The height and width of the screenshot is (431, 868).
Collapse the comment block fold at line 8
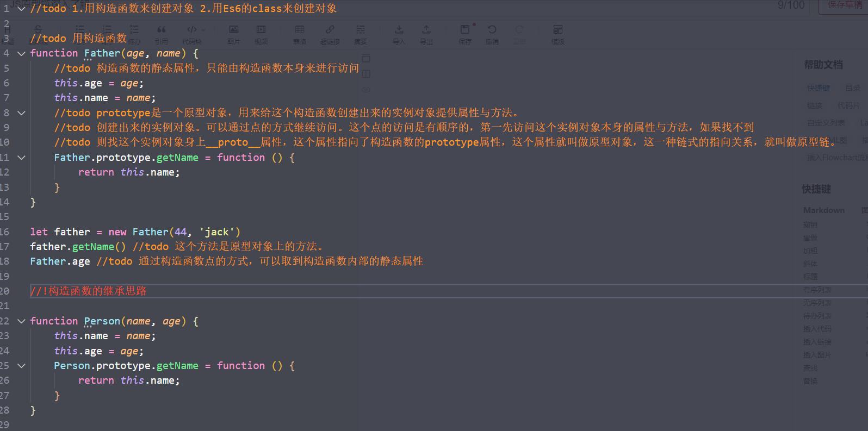21,113
